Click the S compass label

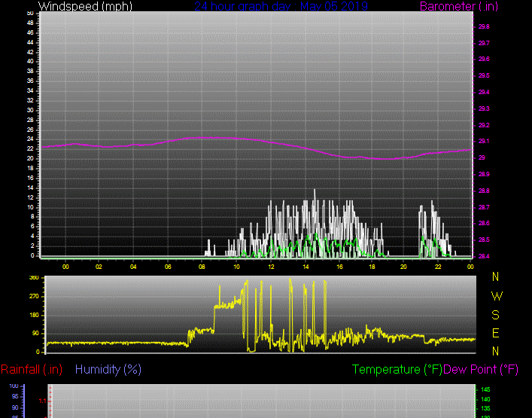[x=495, y=315]
